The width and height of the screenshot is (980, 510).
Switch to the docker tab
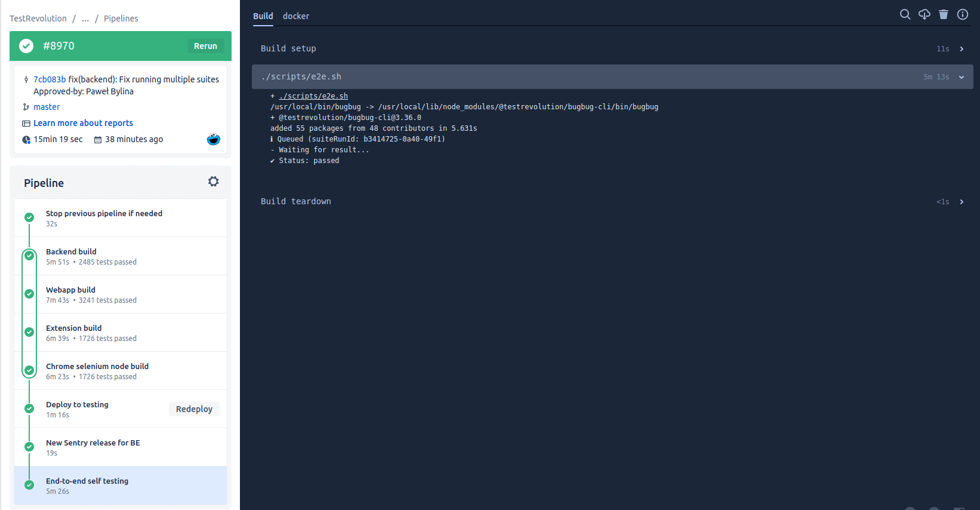pyautogui.click(x=295, y=16)
